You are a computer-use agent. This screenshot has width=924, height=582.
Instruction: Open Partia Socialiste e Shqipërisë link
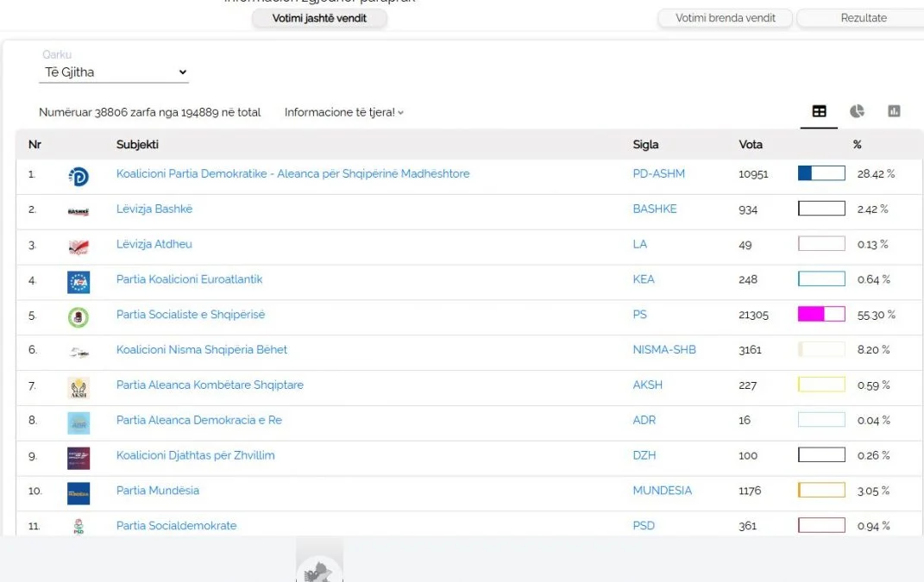191,315
